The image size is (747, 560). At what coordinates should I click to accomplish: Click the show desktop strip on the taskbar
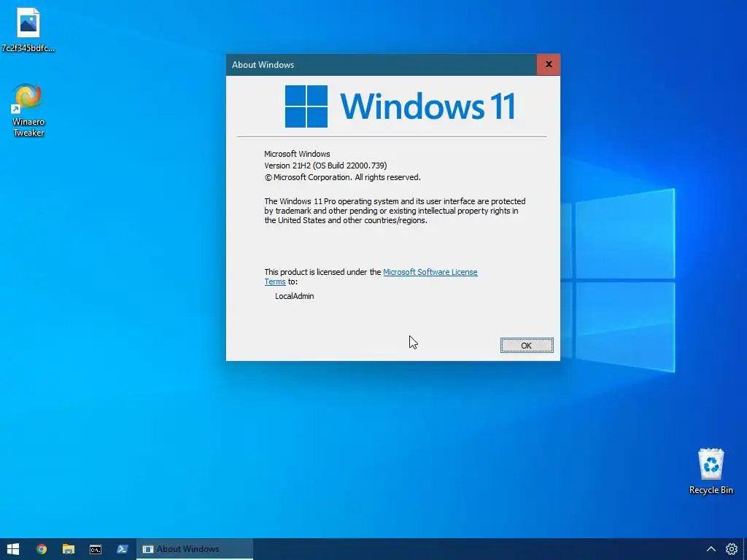tap(745, 549)
